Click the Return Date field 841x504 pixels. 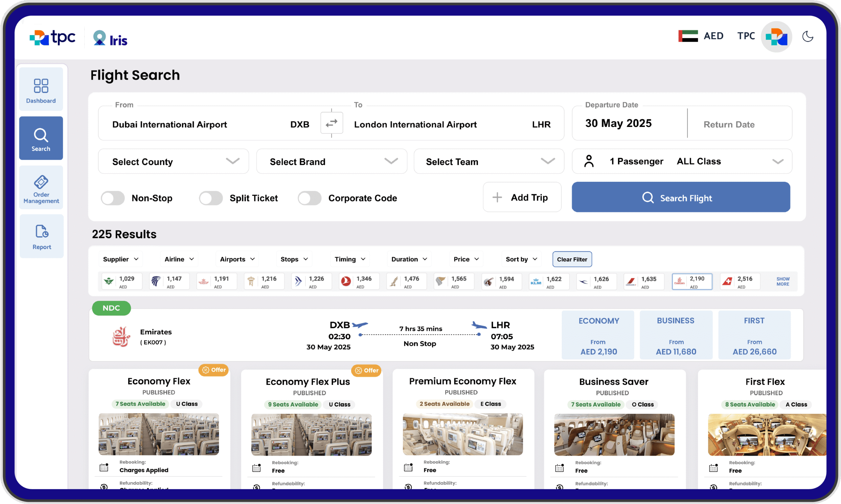point(729,124)
